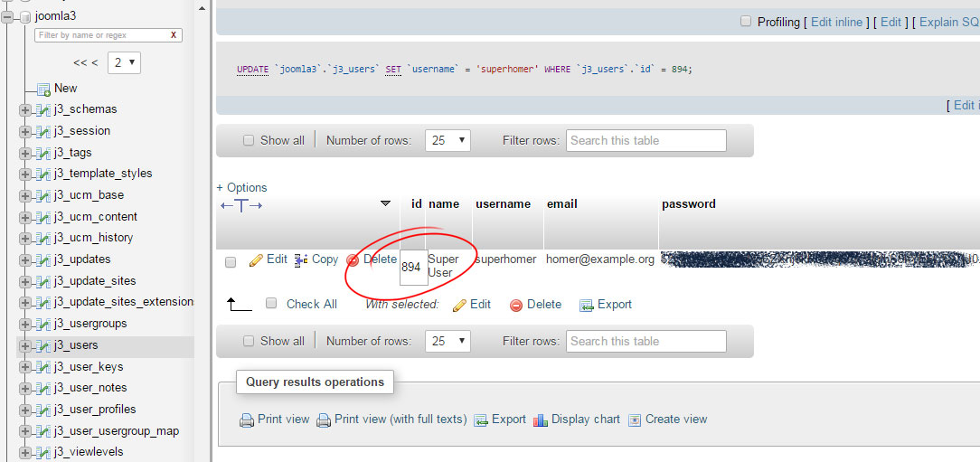
Task: Open upper Number of rows dropdown
Action: click(448, 141)
